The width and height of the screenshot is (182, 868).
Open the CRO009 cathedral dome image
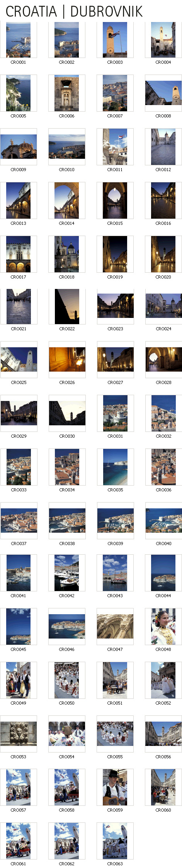tap(19, 146)
